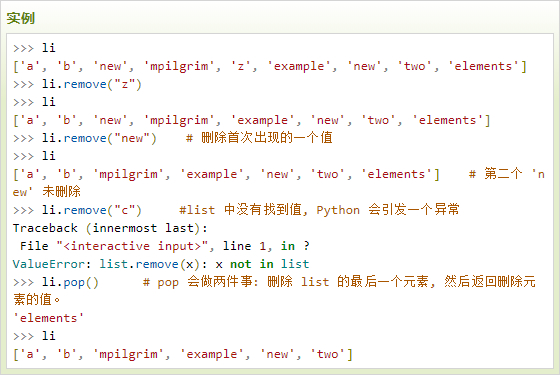Click comment 'list 中没有找到值'
The image size is (560, 375).
[241, 210]
